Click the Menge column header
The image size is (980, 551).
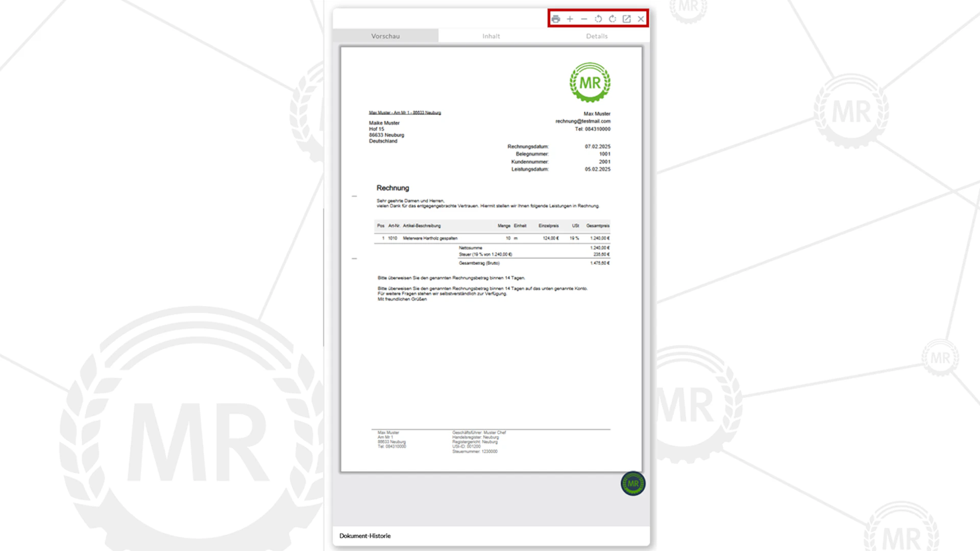point(504,226)
